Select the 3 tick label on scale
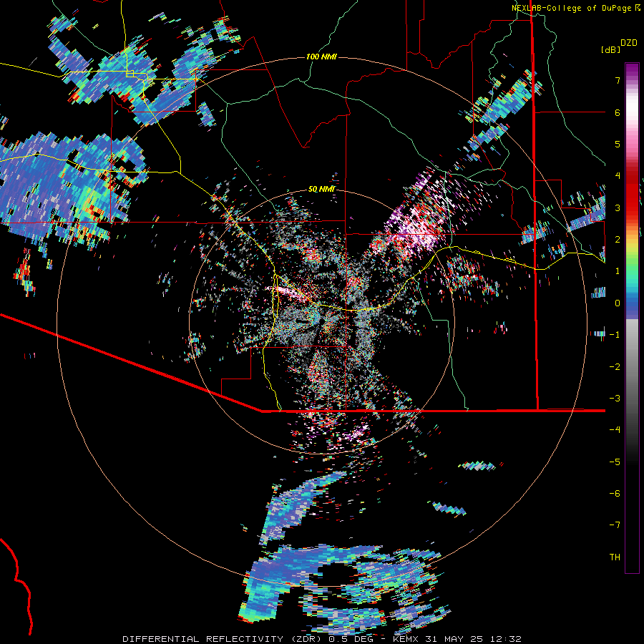Image resolution: width=644 pixels, height=644 pixels. [618, 208]
